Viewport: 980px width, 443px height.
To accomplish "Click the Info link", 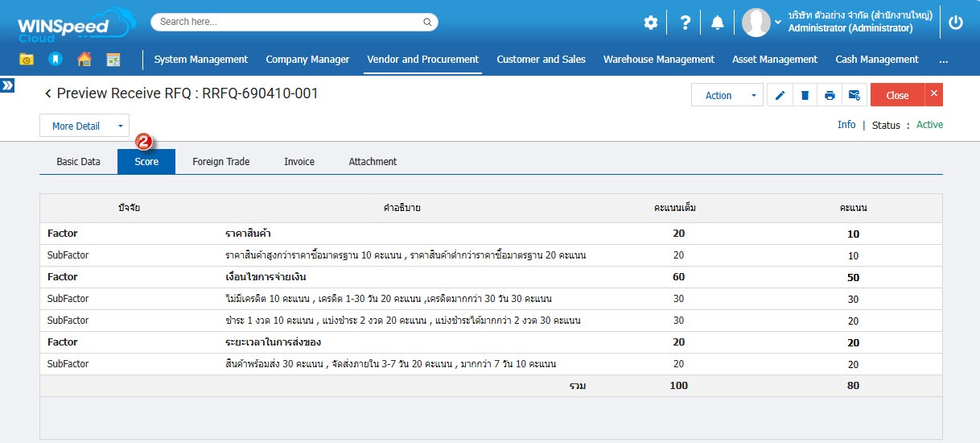I will tap(846, 125).
